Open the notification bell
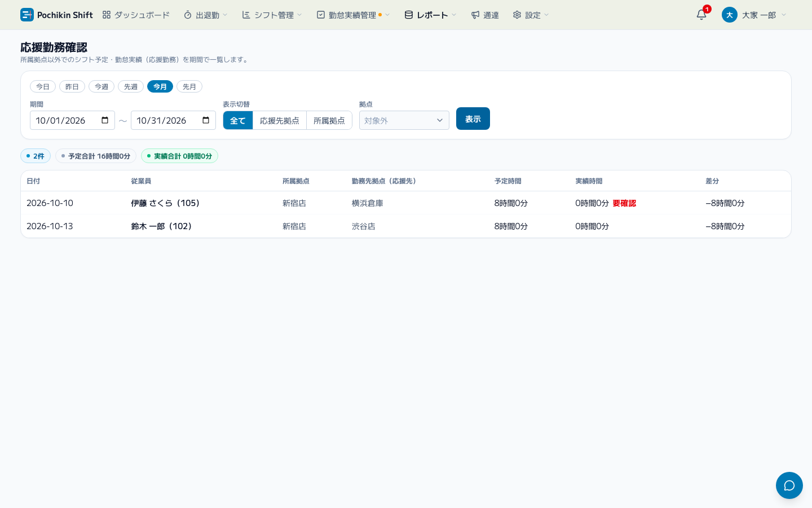 pos(701,15)
